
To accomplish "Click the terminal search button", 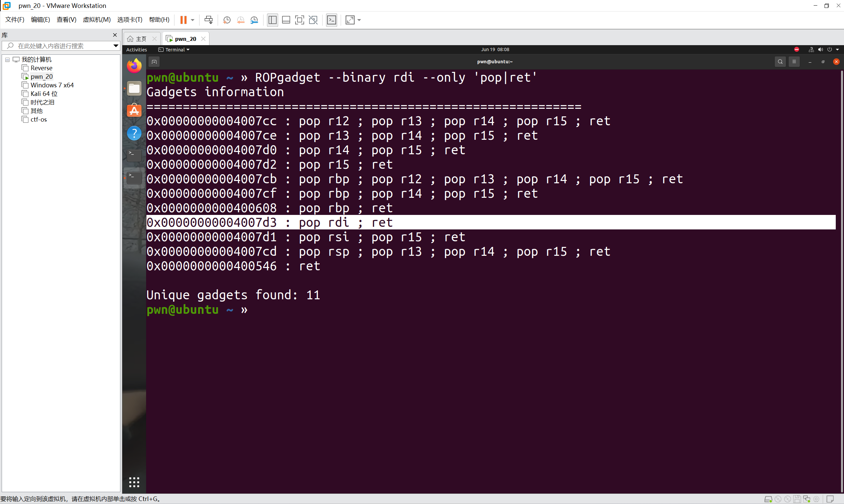I will [780, 62].
